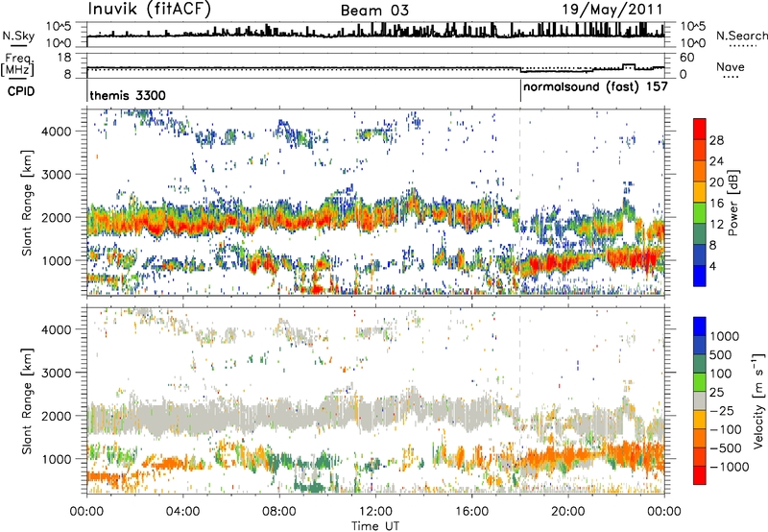Click the '-1000' label on Velocity color bar
This screenshot has width=768, height=532.
[730, 467]
